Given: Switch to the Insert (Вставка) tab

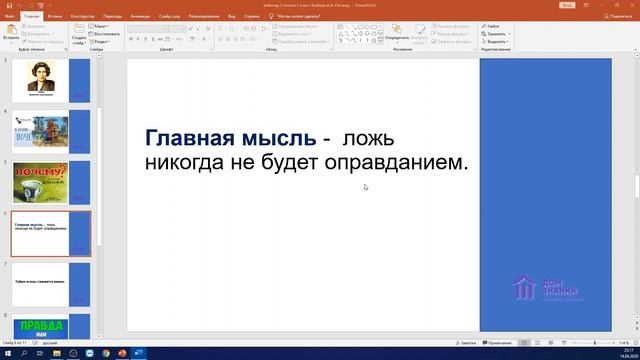Looking at the screenshot, I should pyautogui.click(x=55, y=16).
